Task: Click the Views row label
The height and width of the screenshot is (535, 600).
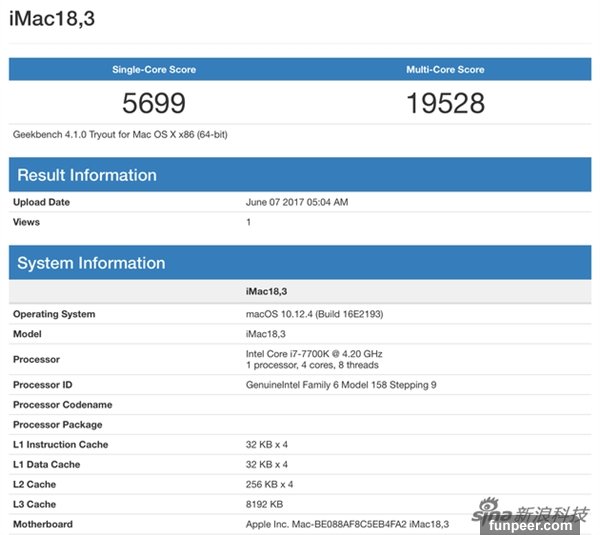Action: click(26, 222)
